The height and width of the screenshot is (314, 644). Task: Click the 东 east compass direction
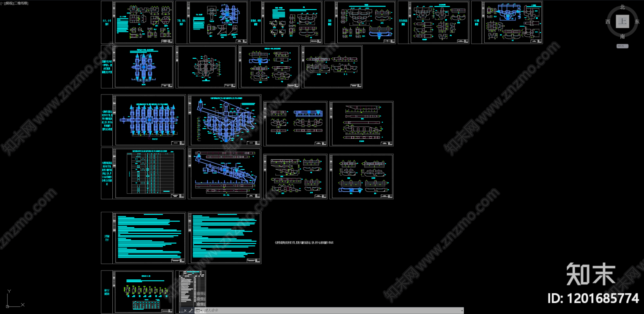[637, 22]
